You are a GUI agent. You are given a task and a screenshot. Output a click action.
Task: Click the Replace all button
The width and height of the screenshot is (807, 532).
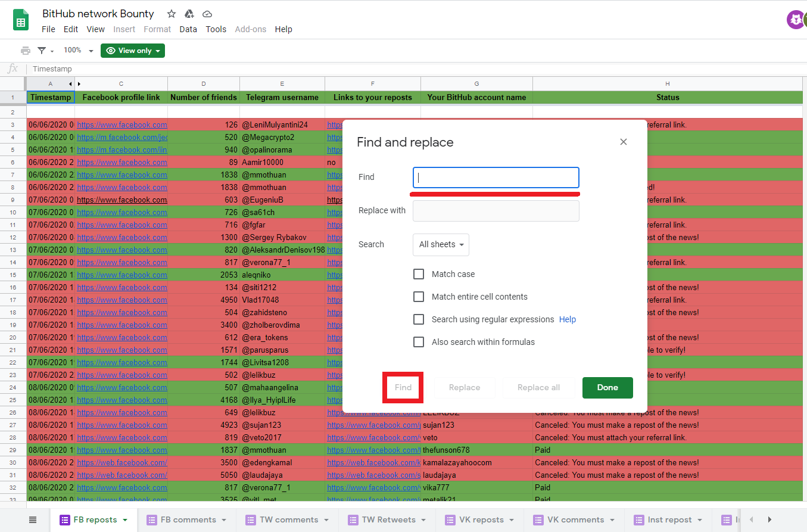(539, 387)
